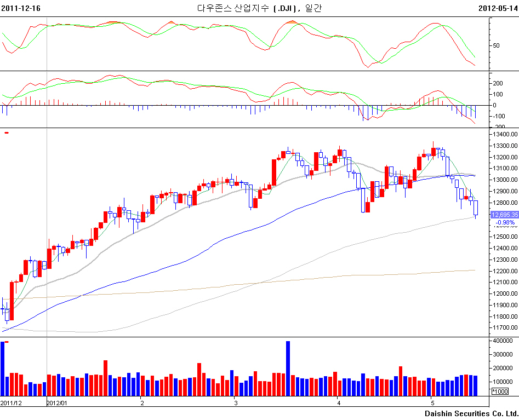This screenshot has height=420, width=519.
Task: Click the 2011-12-16 start date label
Action: point(20,8)
